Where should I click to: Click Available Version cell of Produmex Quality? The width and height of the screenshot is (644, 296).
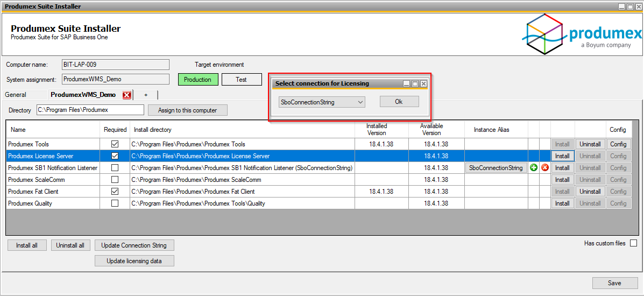[436, 203]
